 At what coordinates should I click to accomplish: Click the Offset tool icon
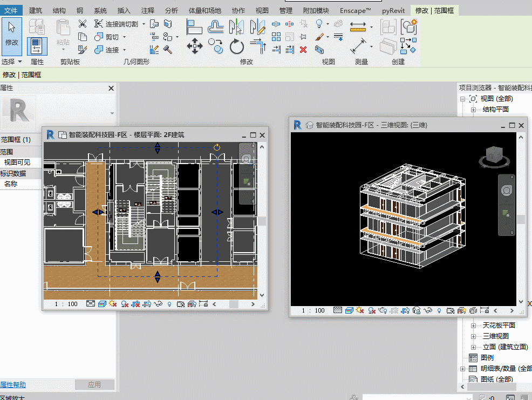(x=216, y=26)
